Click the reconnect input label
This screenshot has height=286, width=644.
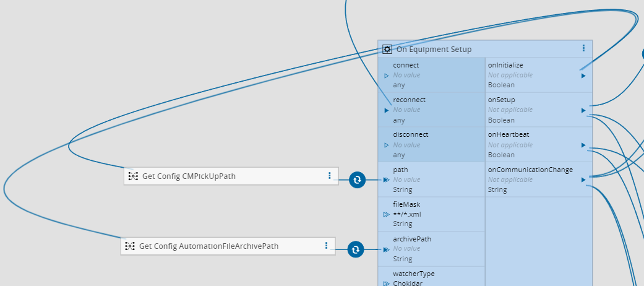[409, 100]
